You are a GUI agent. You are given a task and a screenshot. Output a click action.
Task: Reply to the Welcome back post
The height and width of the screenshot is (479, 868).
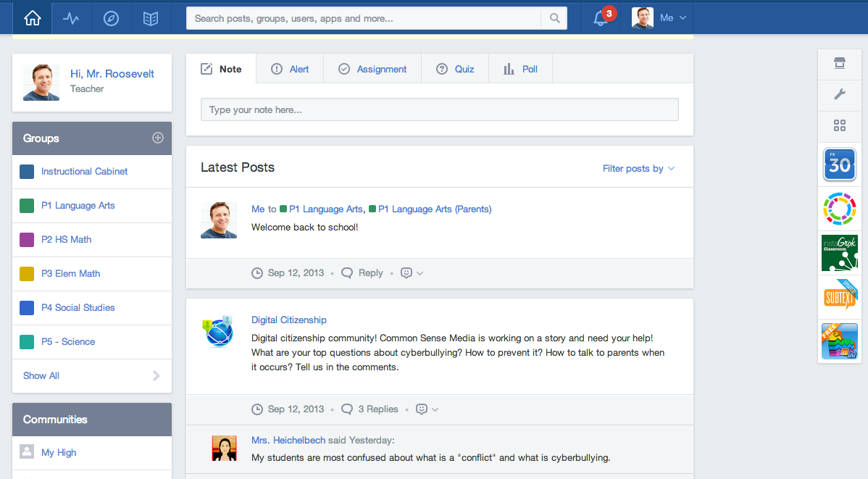pos(362,273)
